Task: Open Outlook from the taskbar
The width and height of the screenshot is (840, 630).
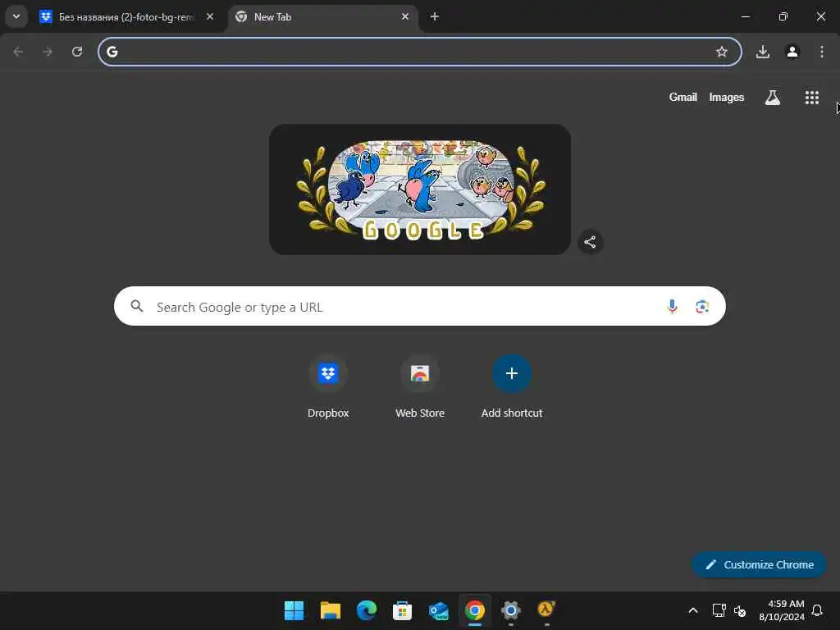Action: click(x=438, y=610)
